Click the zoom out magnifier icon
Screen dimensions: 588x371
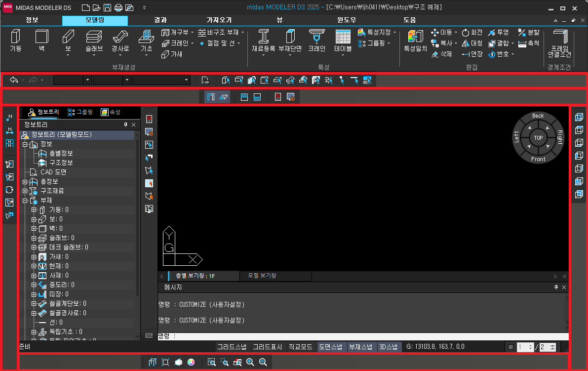click(x=263, y=362)
